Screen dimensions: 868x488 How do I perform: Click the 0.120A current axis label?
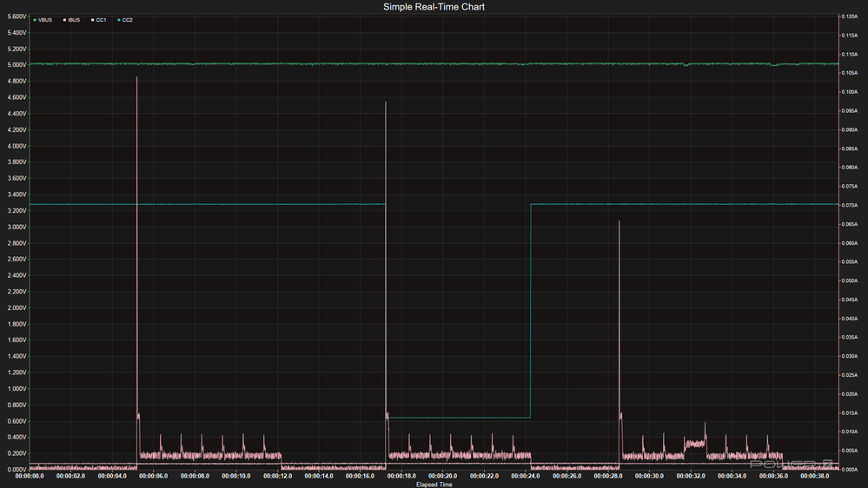coord(850,16)
